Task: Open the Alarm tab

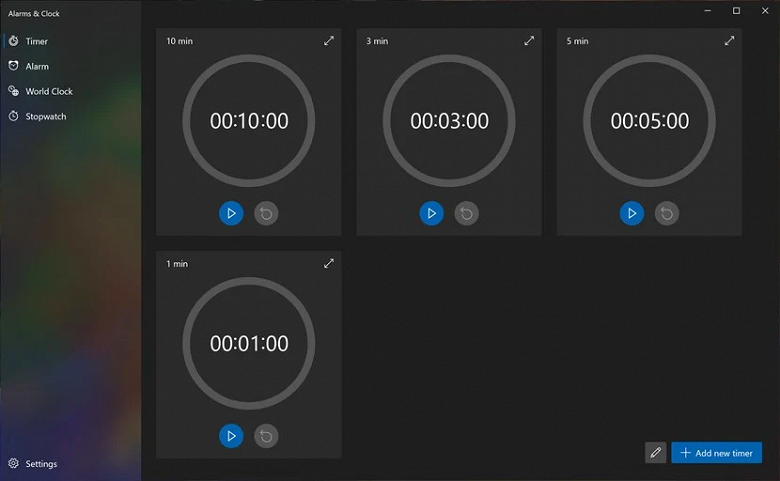Action: pos(37,66)
